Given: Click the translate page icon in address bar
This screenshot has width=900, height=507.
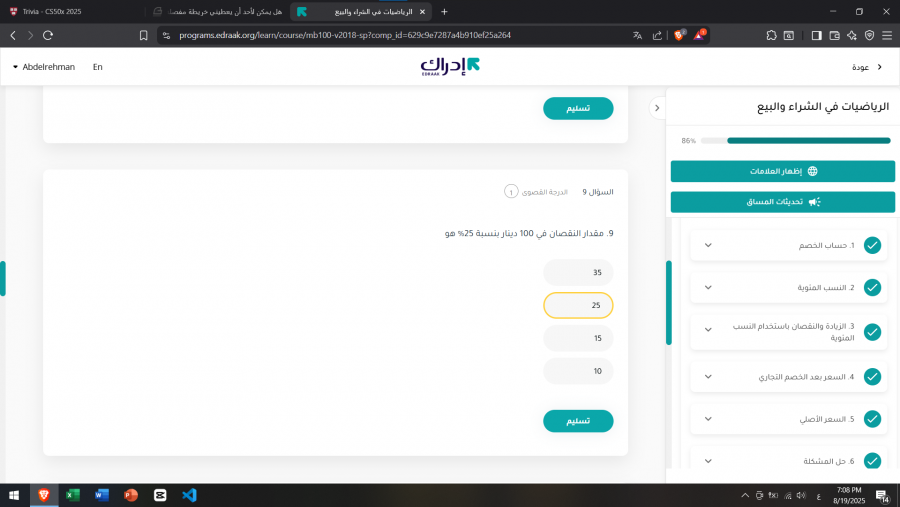Looking at the screenshot, I should pos(637,35).
